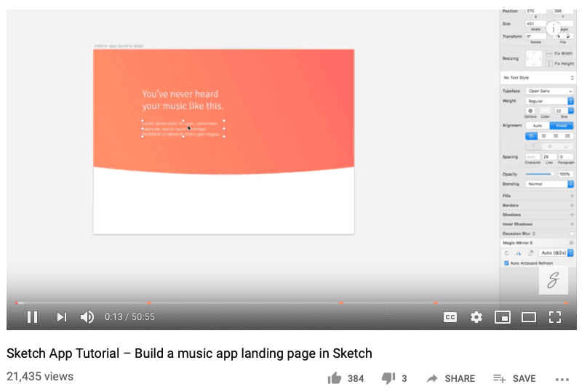This screenshot has height=392, width=587.
Task: Toggle Fix Height resizing option
Action: point(559,63)
